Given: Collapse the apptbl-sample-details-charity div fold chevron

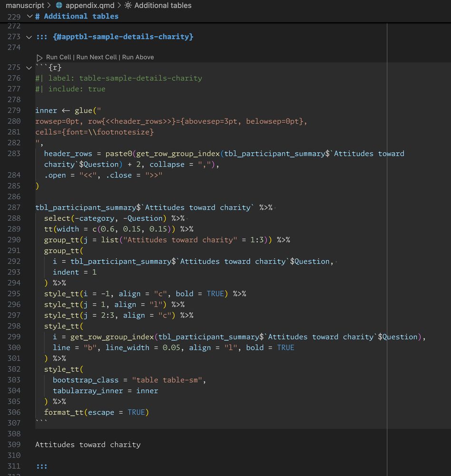Looking at the screenshot, I should pos(29,37).
